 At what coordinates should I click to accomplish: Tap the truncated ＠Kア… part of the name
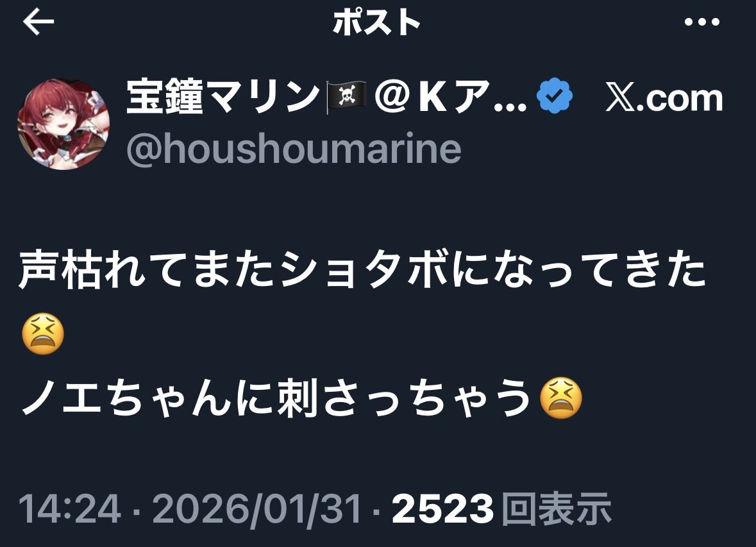point(450,96)
